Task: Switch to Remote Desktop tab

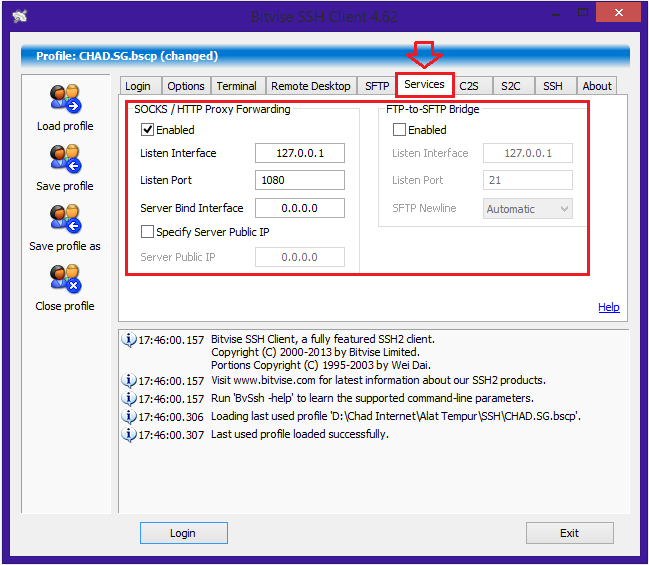Action: 311,86
